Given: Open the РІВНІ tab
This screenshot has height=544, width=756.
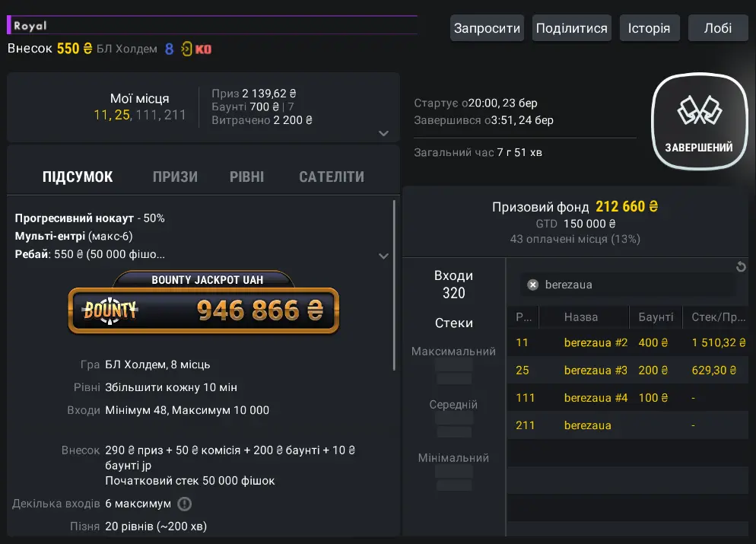Looking at the screenshot, I should click(x=246, y=177).
